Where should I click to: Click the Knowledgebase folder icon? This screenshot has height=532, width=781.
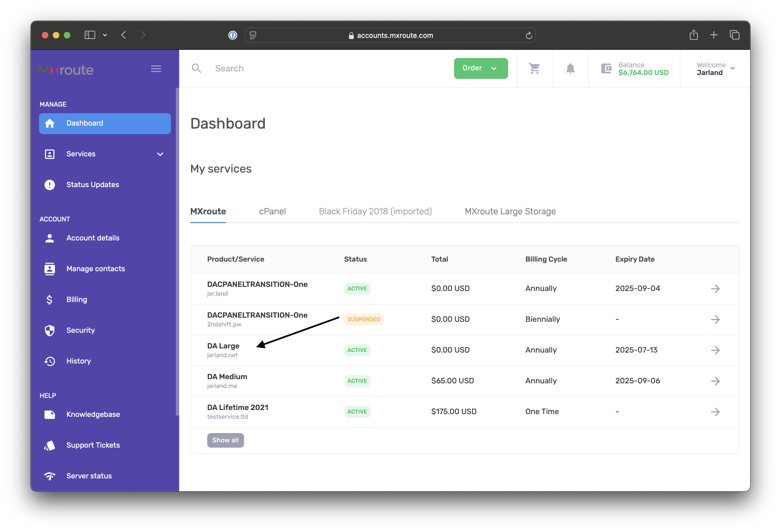(50, 414)
